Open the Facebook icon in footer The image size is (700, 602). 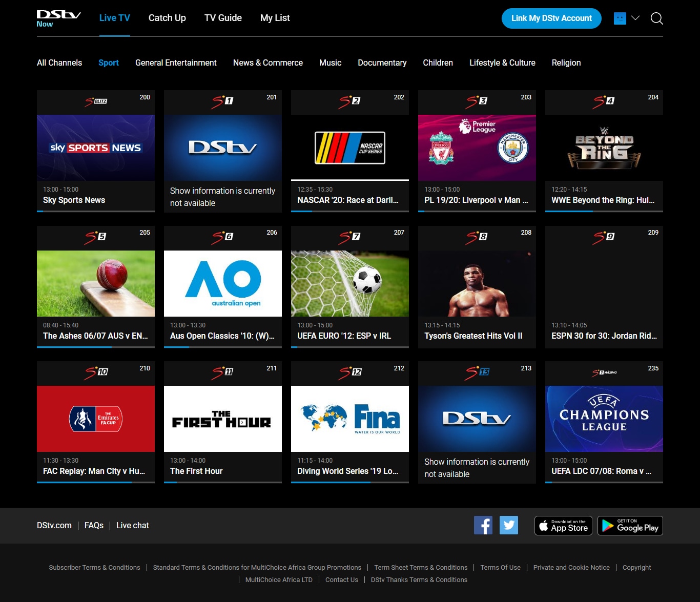(483, 525)
